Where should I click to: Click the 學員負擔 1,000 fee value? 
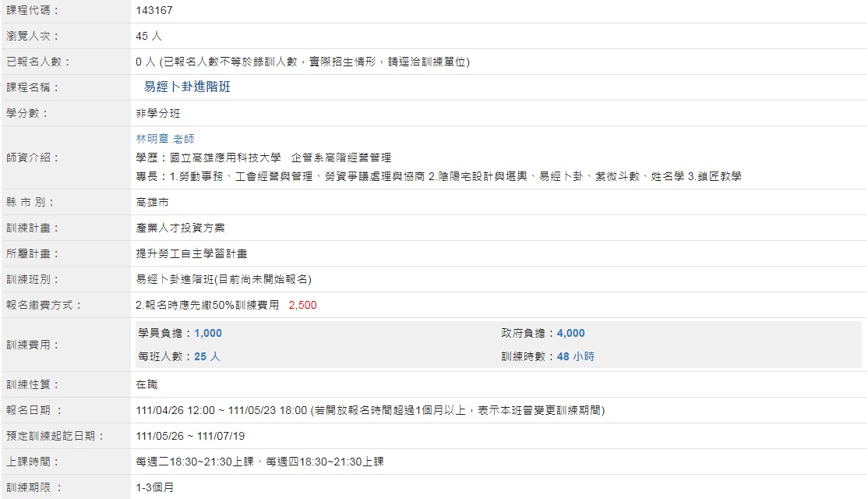coord(208,333)
